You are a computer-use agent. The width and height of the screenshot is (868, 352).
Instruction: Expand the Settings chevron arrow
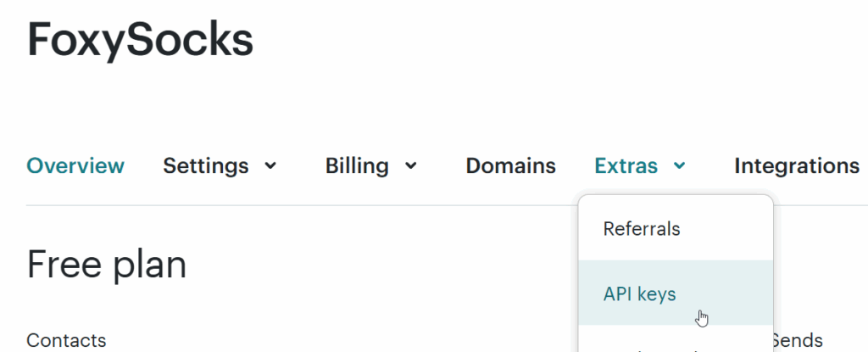(x=271, y=166)
